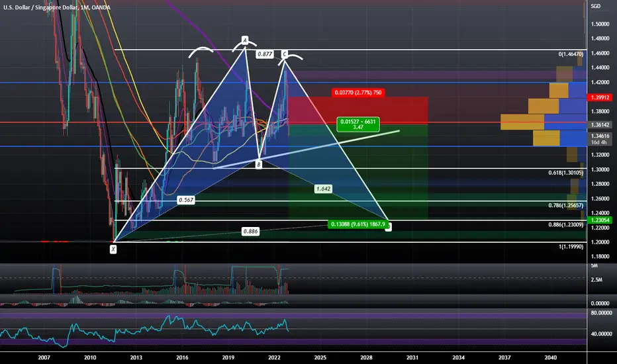Image resolution: width=617 pixels, height=364 pixels.
Task: Select the harmonic pattern point X label
Action: click(x=113, y=249)
